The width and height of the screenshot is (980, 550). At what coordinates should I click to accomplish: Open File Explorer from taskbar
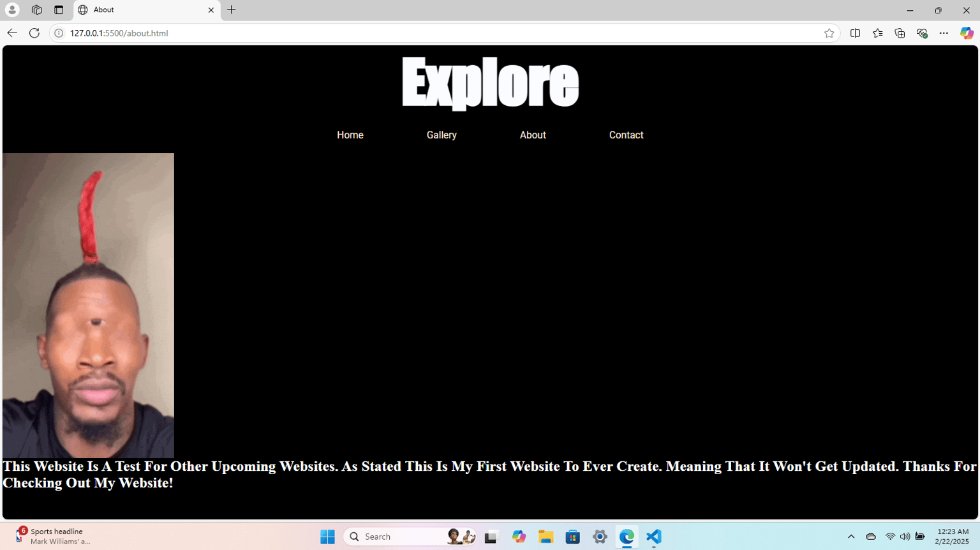point(546,537)
